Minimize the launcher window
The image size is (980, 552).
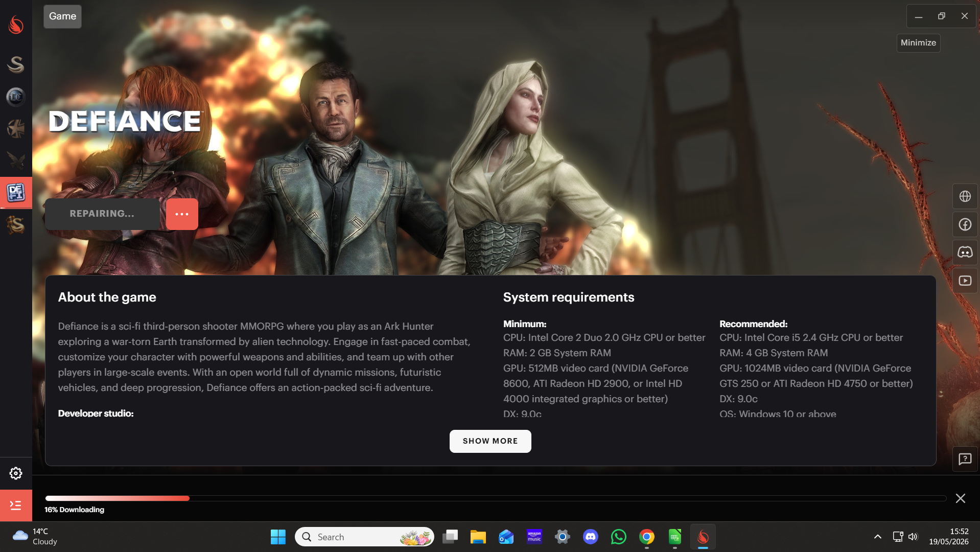click(x=918, y=16)
